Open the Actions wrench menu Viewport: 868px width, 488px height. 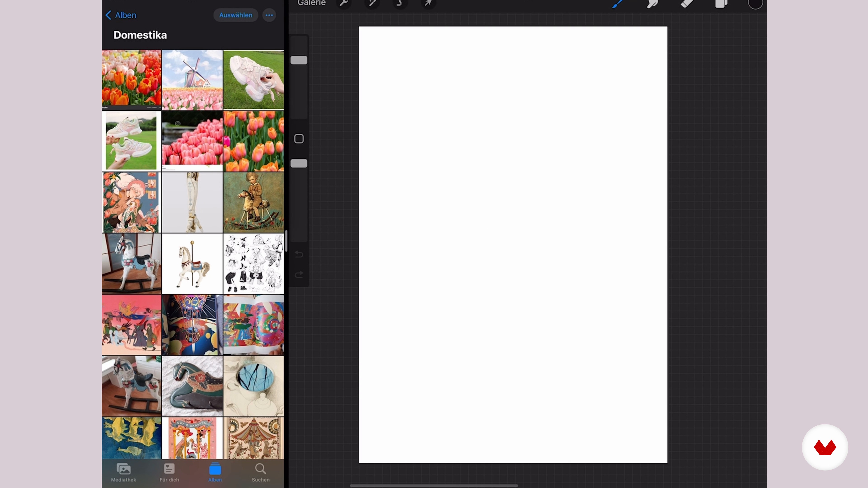[344, 3]
